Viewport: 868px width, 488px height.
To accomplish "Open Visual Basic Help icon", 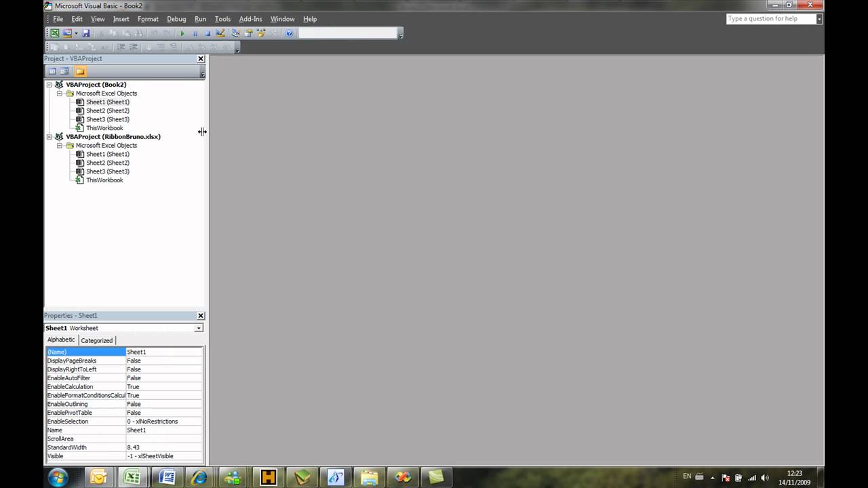I will click(290, 33).
